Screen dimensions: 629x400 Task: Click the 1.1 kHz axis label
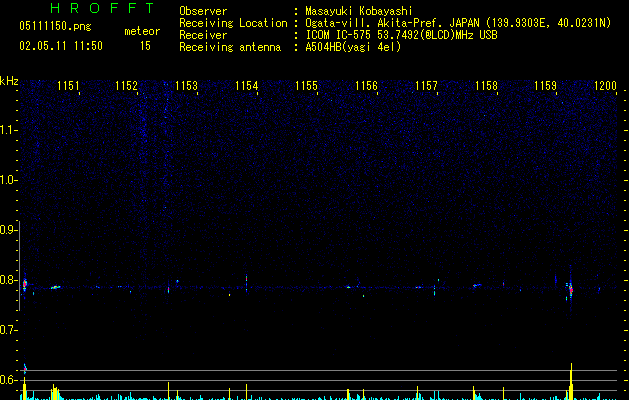9,130
